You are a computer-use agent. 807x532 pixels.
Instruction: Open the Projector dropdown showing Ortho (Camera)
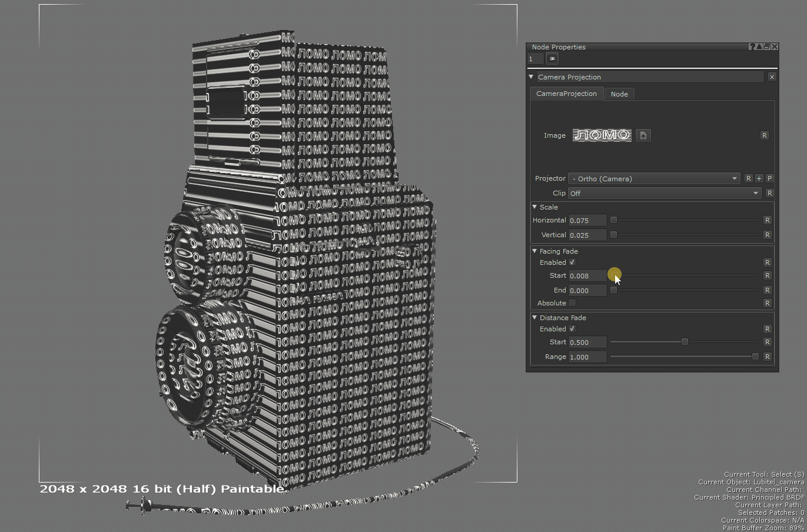click(653, 178)
